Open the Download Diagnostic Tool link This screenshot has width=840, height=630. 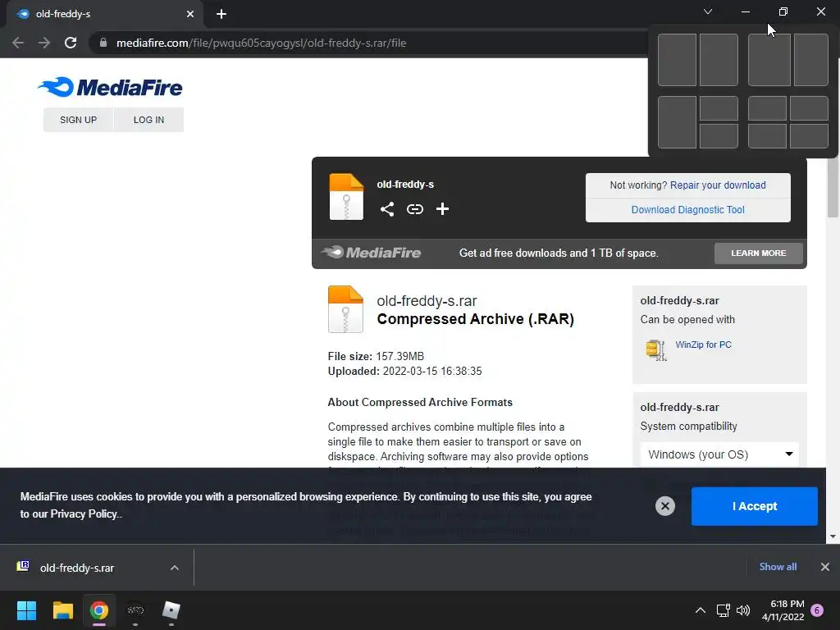[688, 209]
